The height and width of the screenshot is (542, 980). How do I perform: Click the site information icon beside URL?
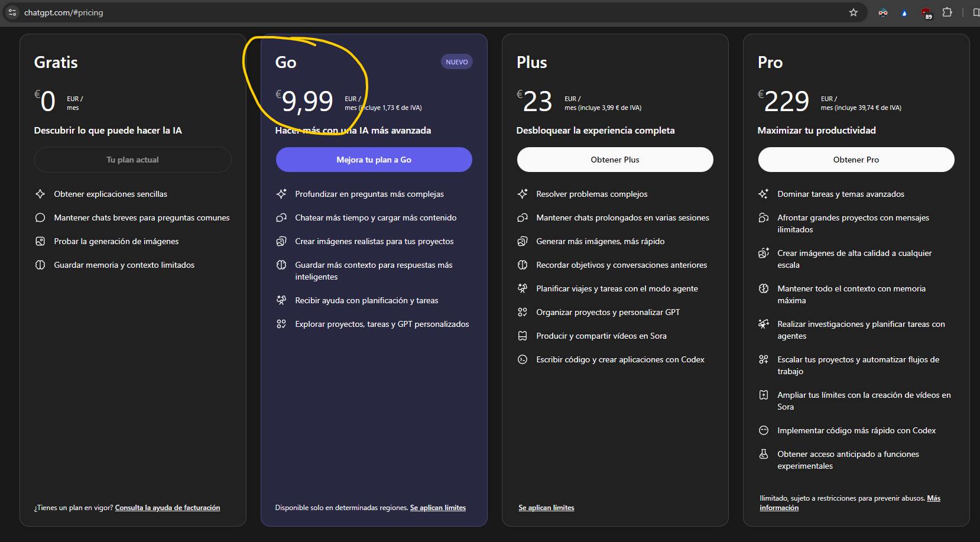pos(12,12)
